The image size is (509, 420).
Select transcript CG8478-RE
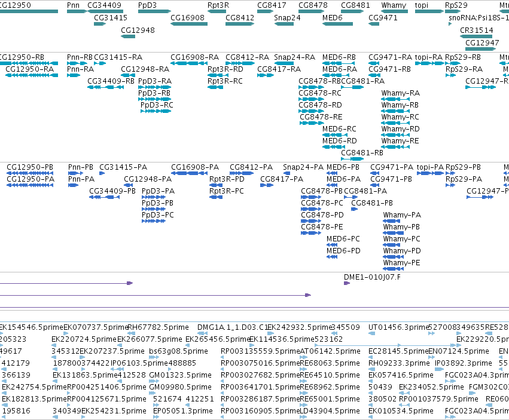321,117
